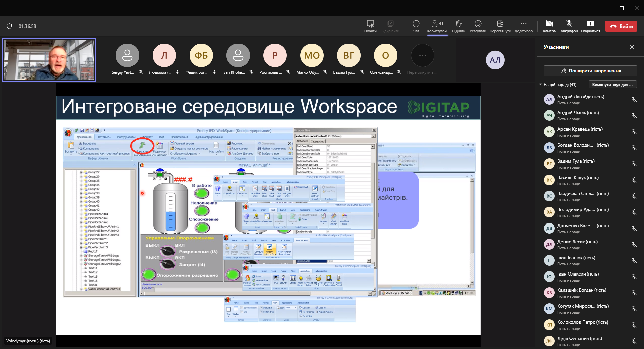Select Андрій Лагойда in the participants list
This screenshot has width=644, height=349.
point(590,99)
